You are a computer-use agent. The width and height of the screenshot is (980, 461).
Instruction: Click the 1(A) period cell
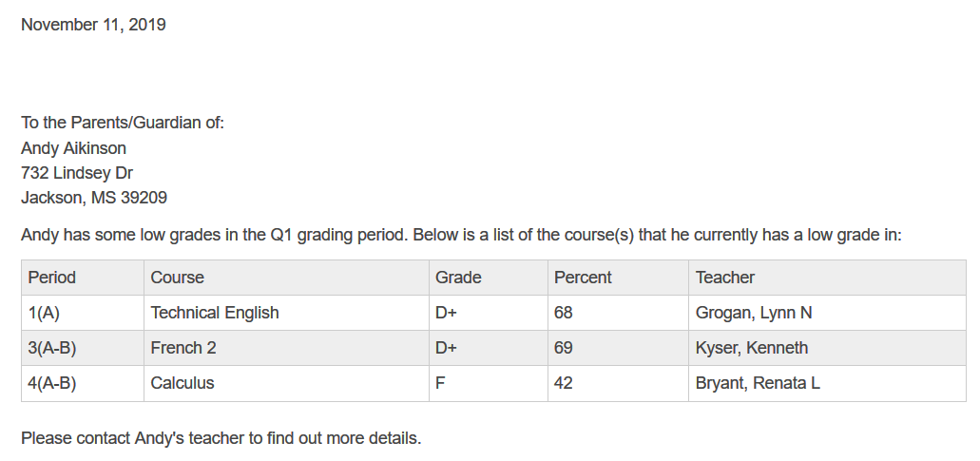point(44,313)
